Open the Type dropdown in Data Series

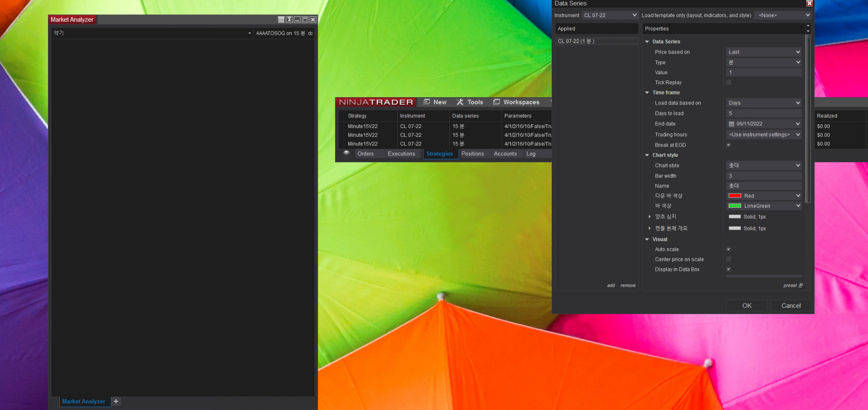point(764,62)
